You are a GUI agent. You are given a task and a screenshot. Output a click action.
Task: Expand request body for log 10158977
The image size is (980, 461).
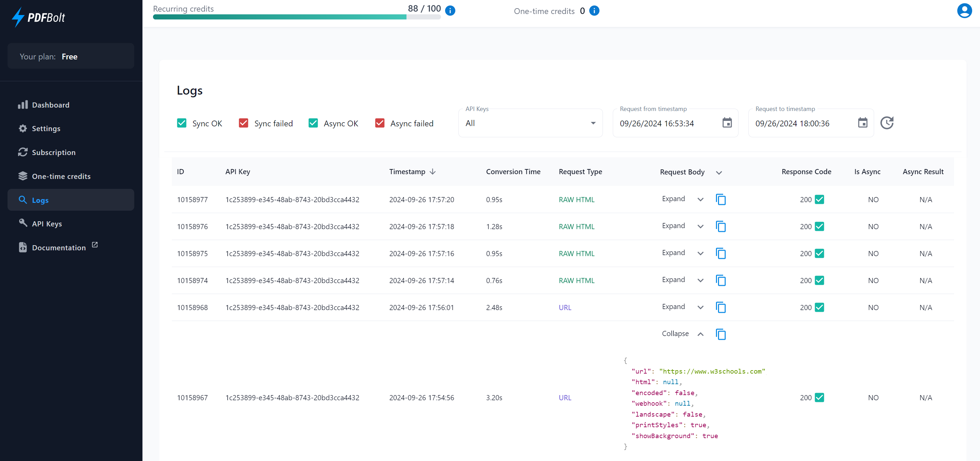(x=683, y=199)
